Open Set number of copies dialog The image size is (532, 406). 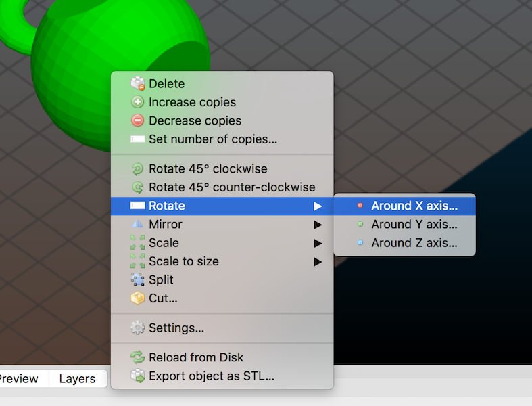212,139
